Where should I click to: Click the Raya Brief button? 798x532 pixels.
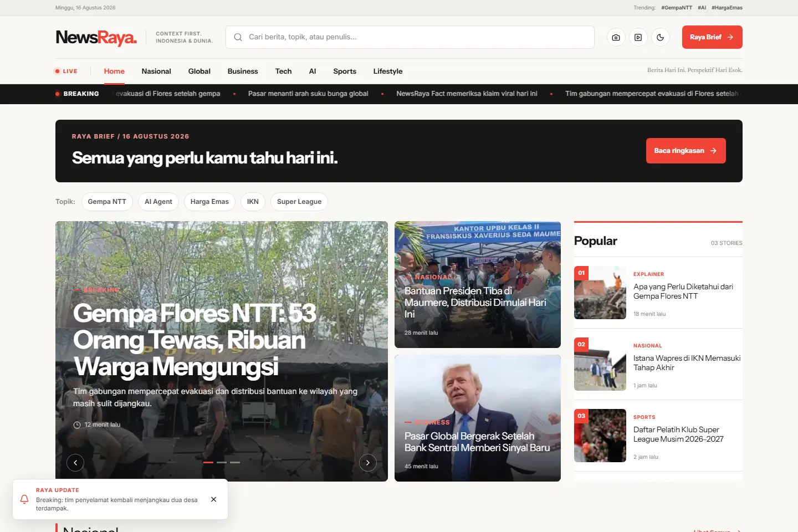[712, 37]
